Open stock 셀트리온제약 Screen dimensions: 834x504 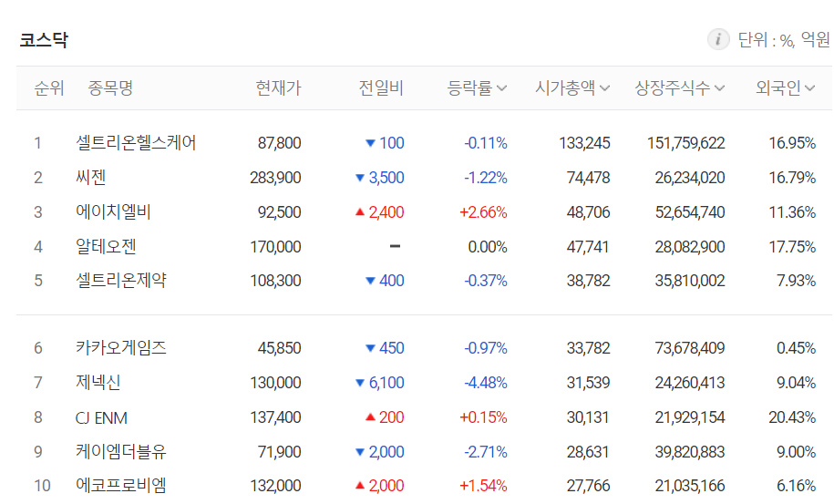pyautogui.click(x=120, y=280)
